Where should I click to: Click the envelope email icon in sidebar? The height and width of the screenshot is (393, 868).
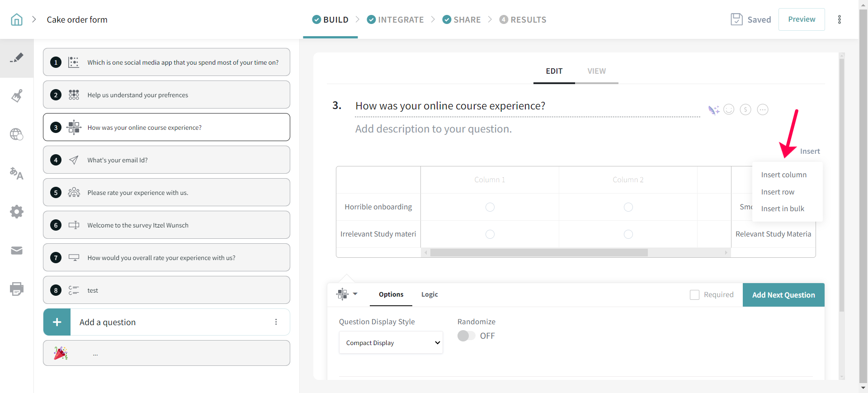(17, 251)
